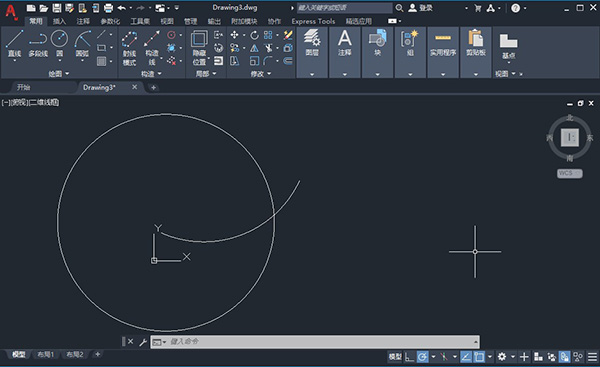
Task: Expand the 修改 (Modify) panel dropdown
Action: (x=269, y=73)
